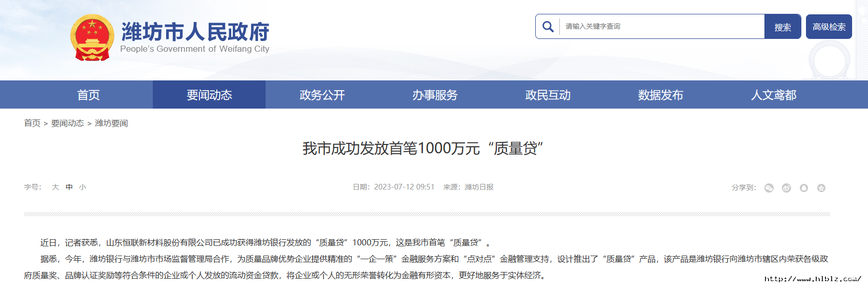Set font size to small (小)
This screenshot has height=294, width=868.
pos(83,187)
